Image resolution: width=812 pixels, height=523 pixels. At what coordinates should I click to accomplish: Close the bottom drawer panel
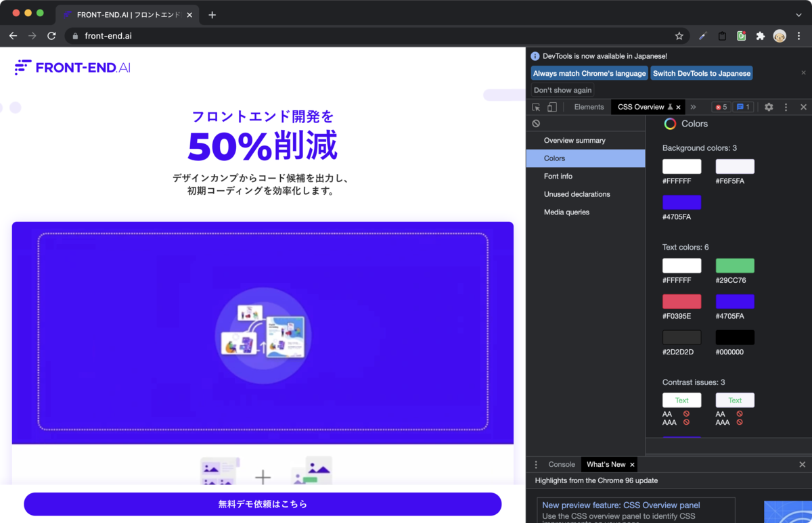(803, 465)
